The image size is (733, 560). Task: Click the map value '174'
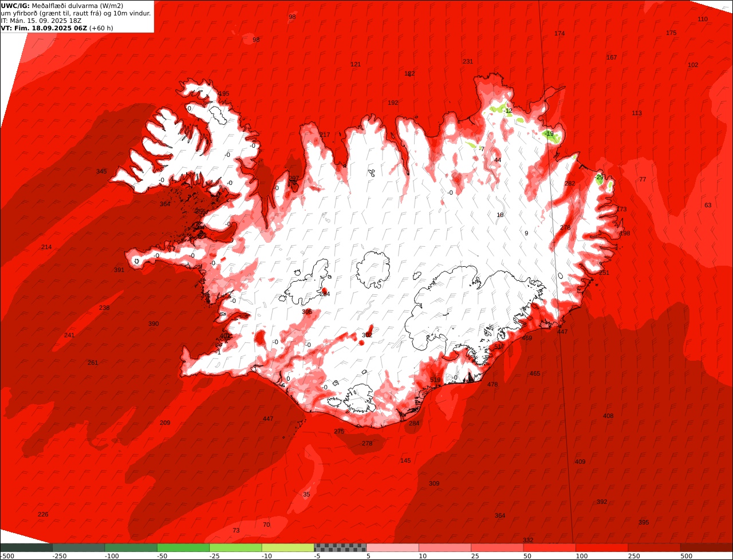tap(559, 33)
